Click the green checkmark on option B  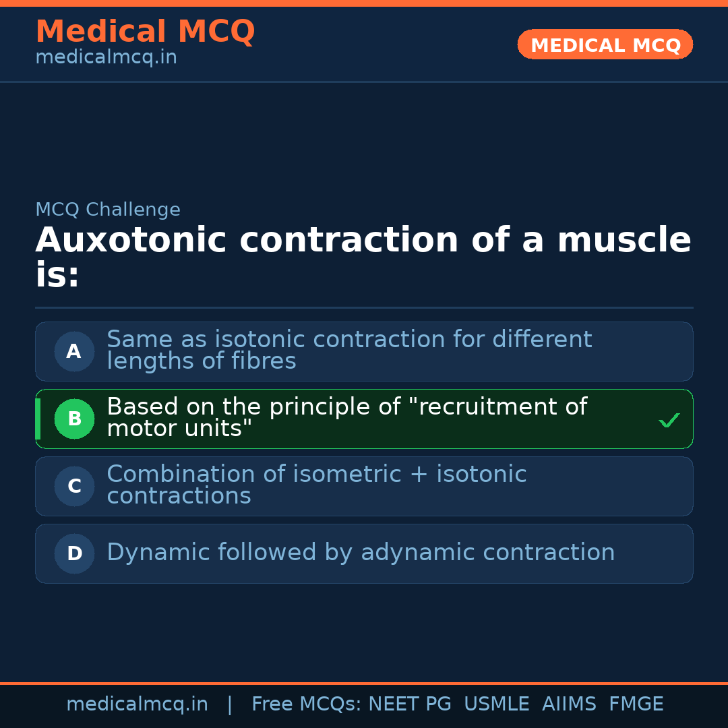pyautogui.click(x=669, y=421)
